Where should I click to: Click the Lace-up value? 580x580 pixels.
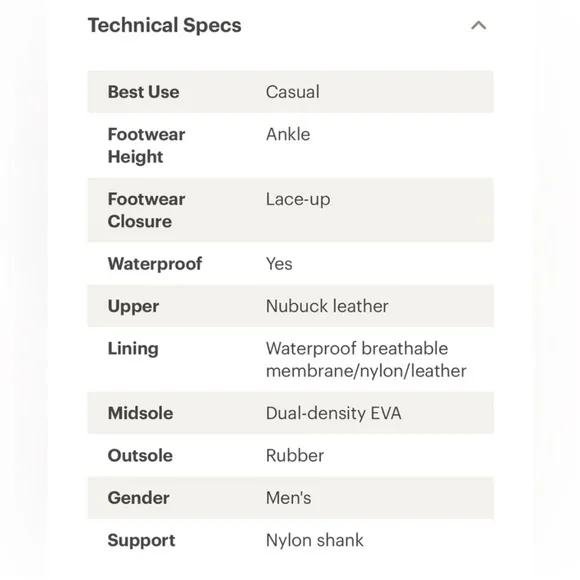coord(298,199)
